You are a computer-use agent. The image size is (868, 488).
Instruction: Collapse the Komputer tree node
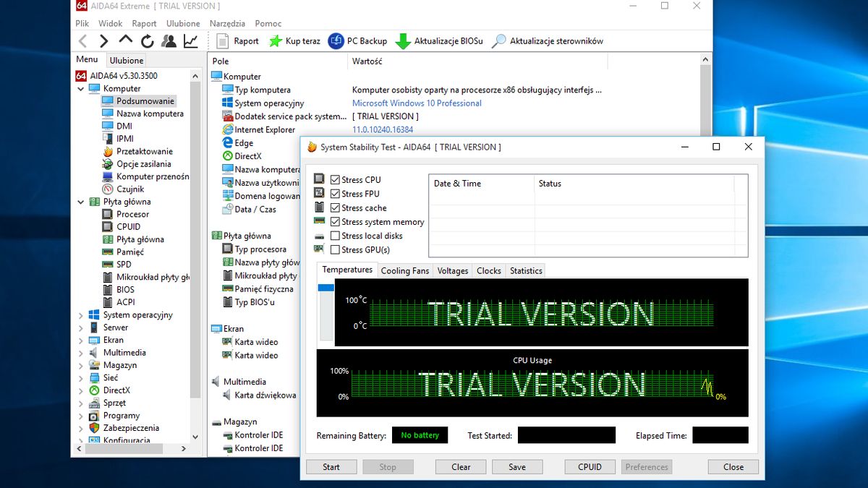(81, 88)
